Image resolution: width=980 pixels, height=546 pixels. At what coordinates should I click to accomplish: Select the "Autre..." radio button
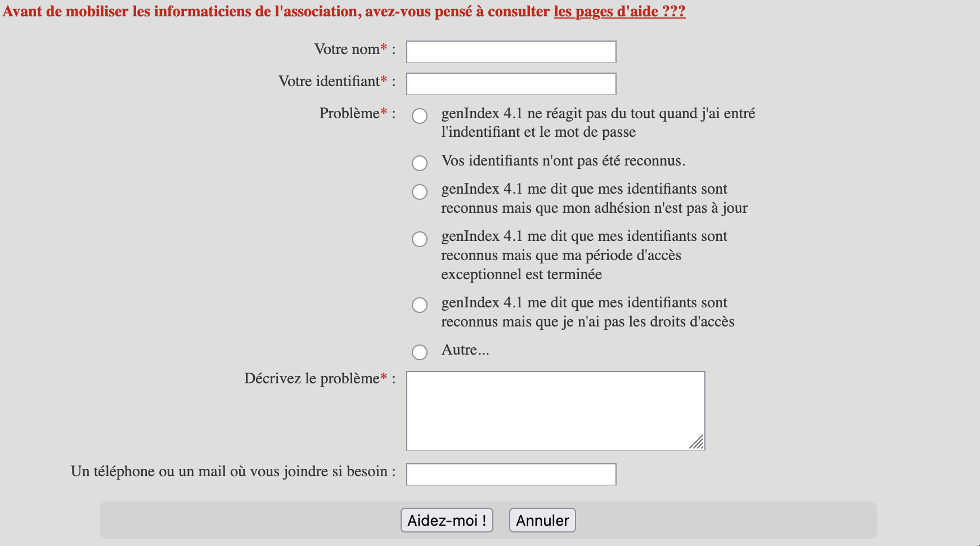coord(420,352)
